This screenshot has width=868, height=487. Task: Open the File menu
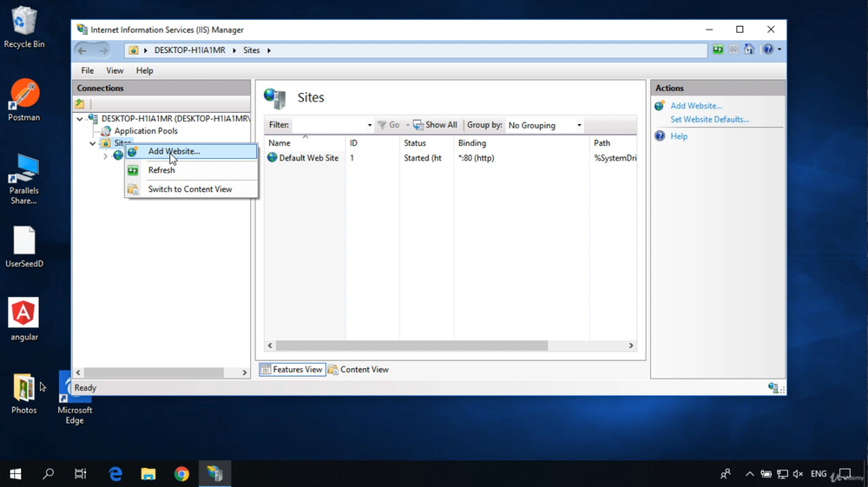tap(88, 70)
